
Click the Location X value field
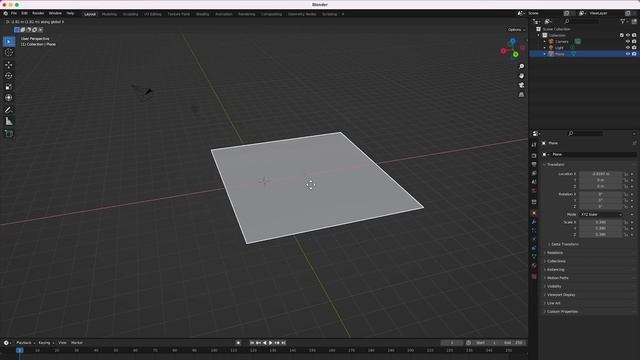600,174
